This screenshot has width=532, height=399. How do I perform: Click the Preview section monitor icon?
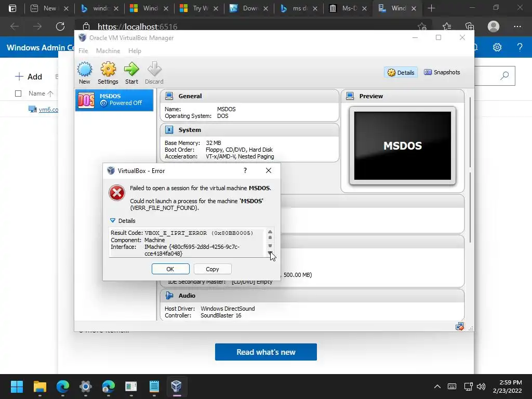pyautogui.click(x=350, y=96)
